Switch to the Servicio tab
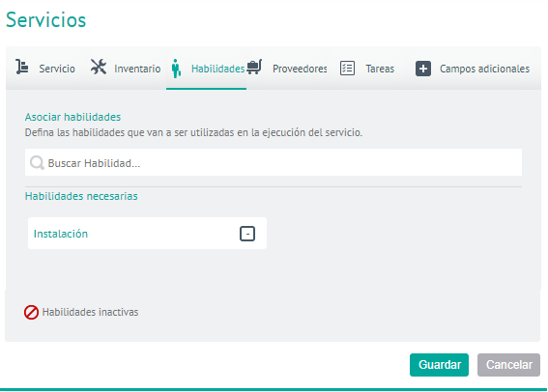 pyautogui.click(x=57, y=69)
